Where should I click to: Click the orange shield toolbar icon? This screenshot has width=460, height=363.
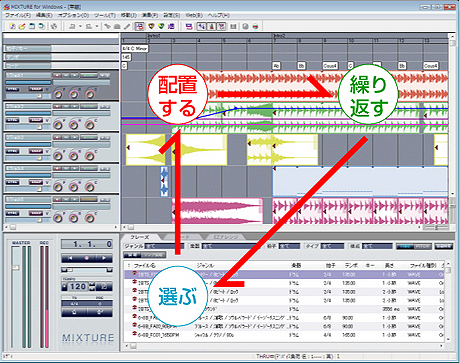(151, 26)
